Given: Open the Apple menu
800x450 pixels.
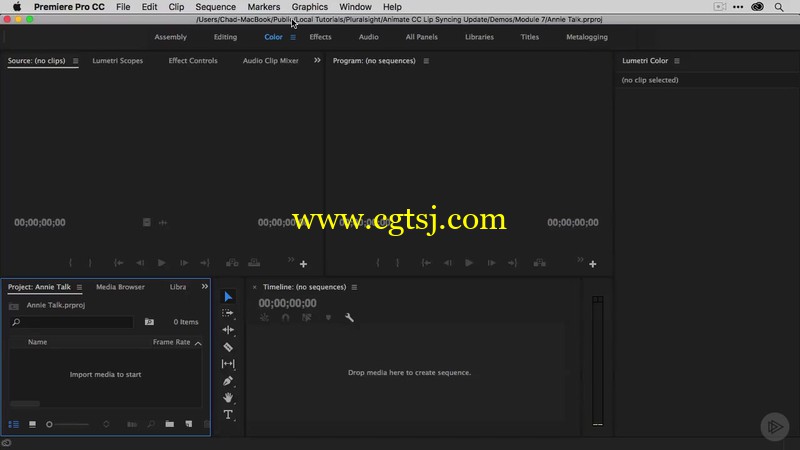Looking at the screenshot, I should [17, 7].
